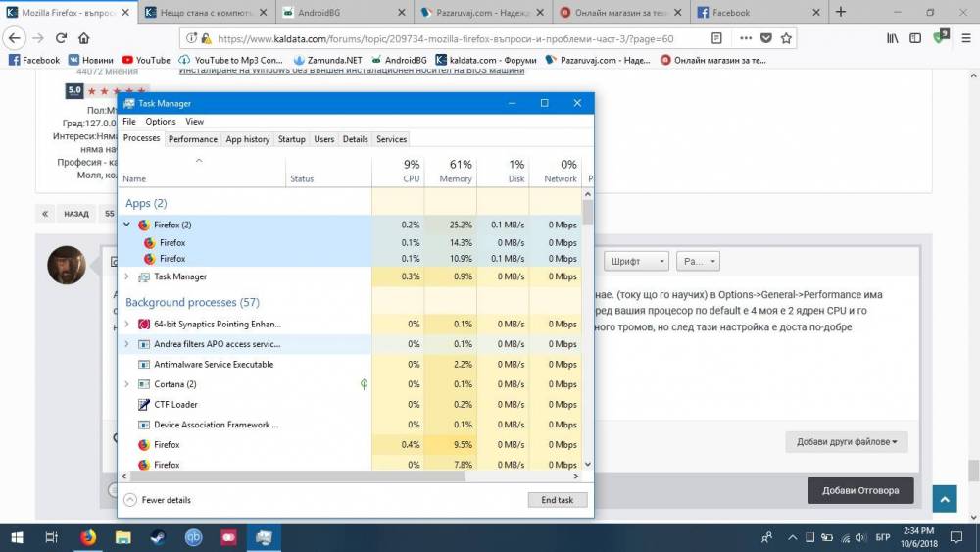Select the CTF Loader process
Viewport: 980px width, 552px height.
tap(350, 405)
